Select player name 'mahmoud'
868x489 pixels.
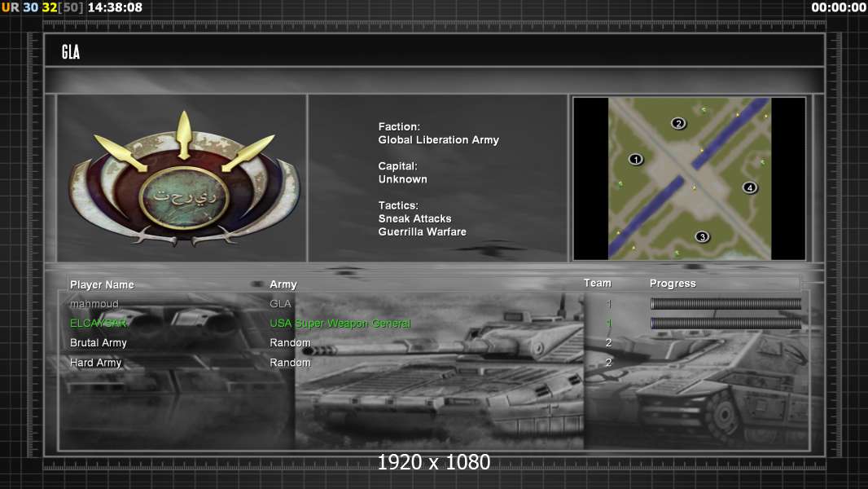[x=94, y=303]
